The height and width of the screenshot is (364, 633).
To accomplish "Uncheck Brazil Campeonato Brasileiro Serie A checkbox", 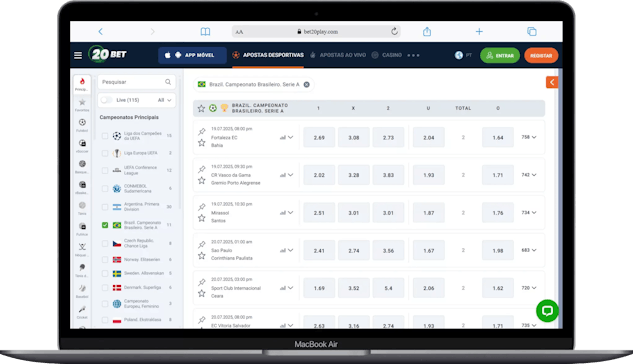I will [x=105, y=225].
